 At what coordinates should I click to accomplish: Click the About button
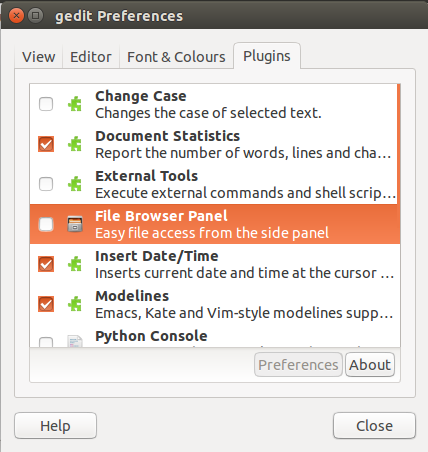click(x=370, y=365)
